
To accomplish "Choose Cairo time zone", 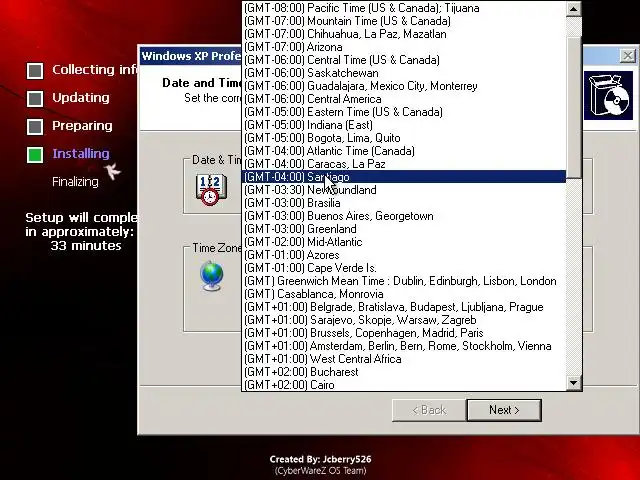I will pyautogui.click(x=404, y=385).
